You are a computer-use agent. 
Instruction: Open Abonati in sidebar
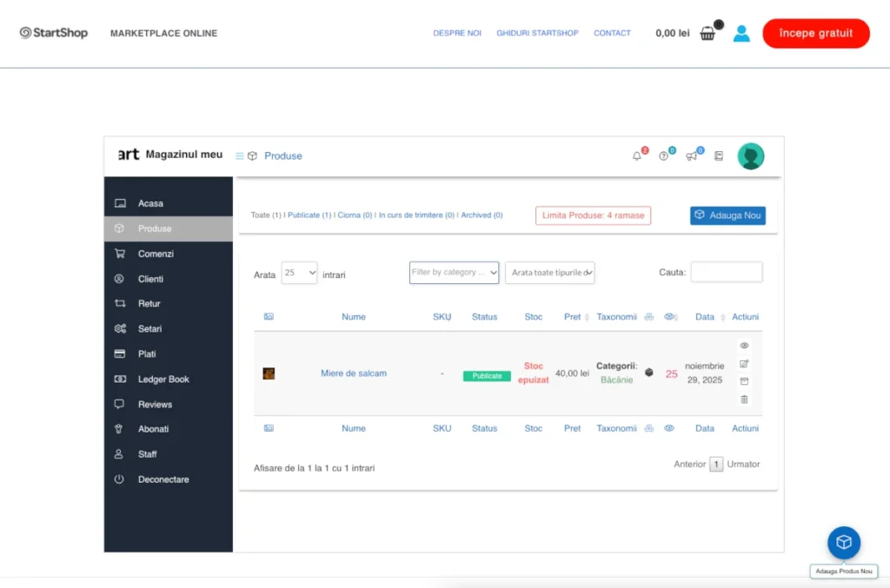169,429
